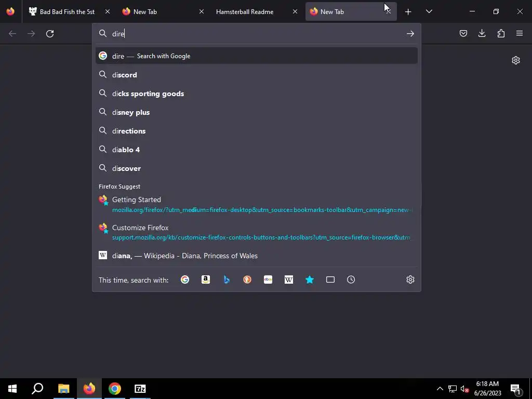Close the Hamsterball Readme tab

click(x=295, y=11)
